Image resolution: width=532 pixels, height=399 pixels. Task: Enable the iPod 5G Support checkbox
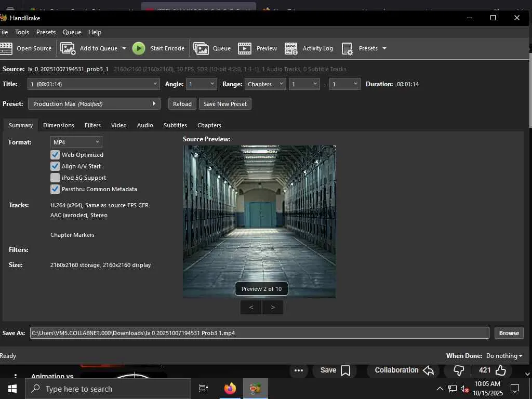tap(55, 178)
